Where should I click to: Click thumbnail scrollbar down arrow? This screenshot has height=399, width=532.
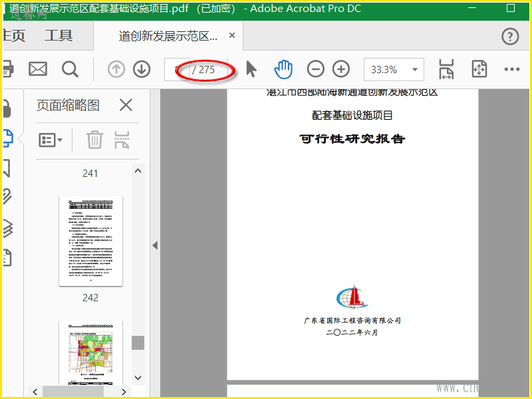(138, 378)
